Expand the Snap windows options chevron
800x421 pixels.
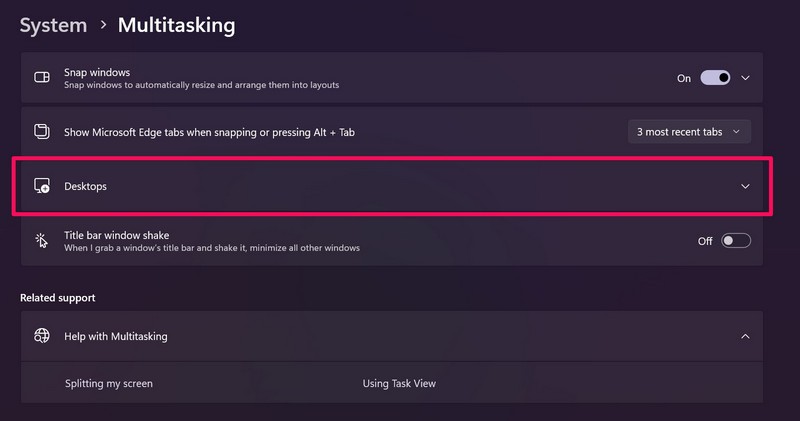[745, 78]
